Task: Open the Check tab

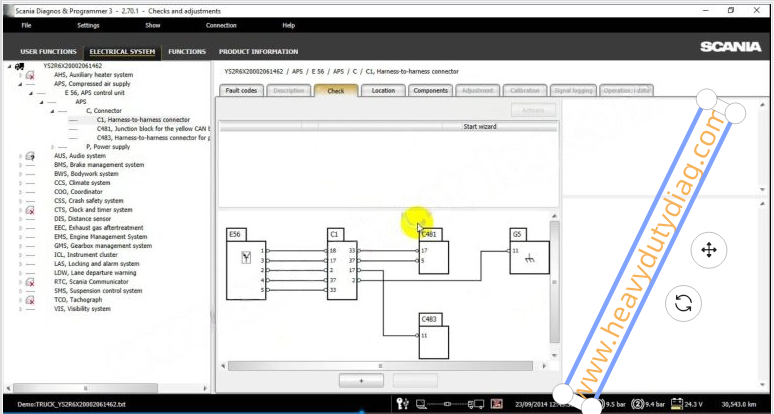Action: (336, 91)
